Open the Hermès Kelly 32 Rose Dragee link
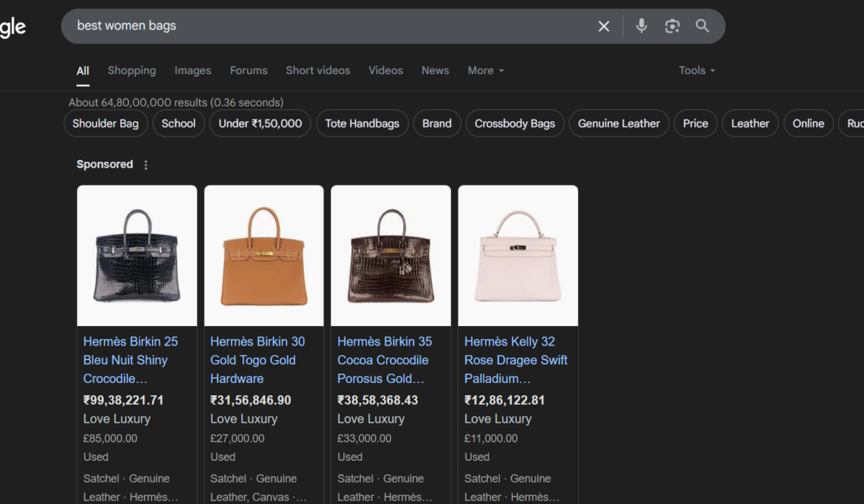 tap(516, 360)
